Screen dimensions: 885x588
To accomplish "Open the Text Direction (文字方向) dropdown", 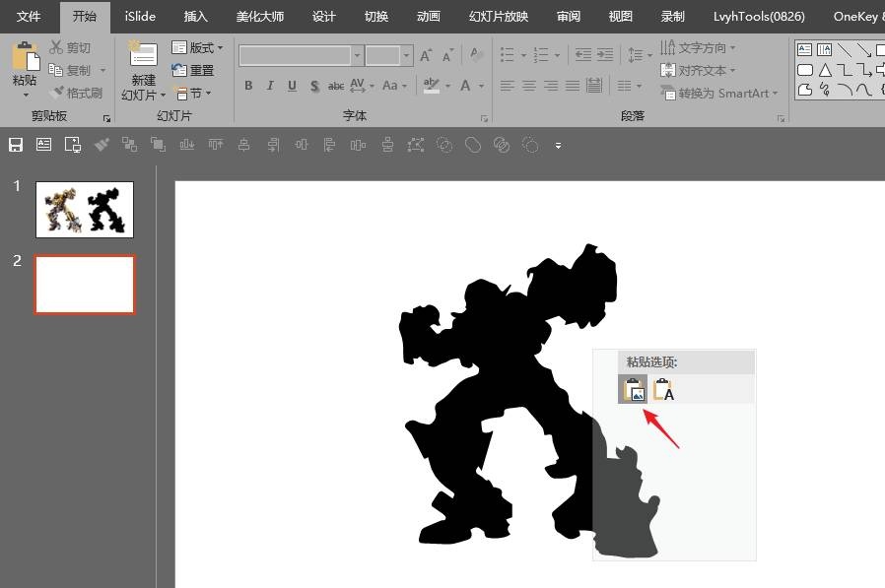I will 698,47.
